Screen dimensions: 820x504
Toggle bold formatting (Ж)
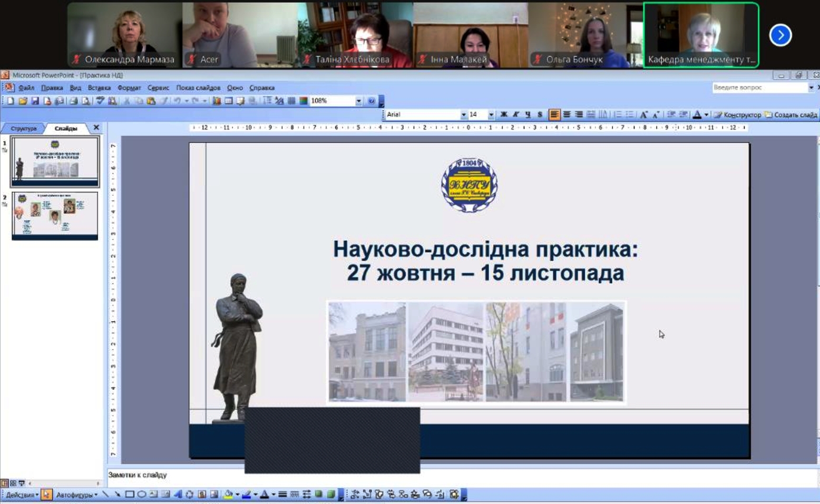(x=504, y=115)
